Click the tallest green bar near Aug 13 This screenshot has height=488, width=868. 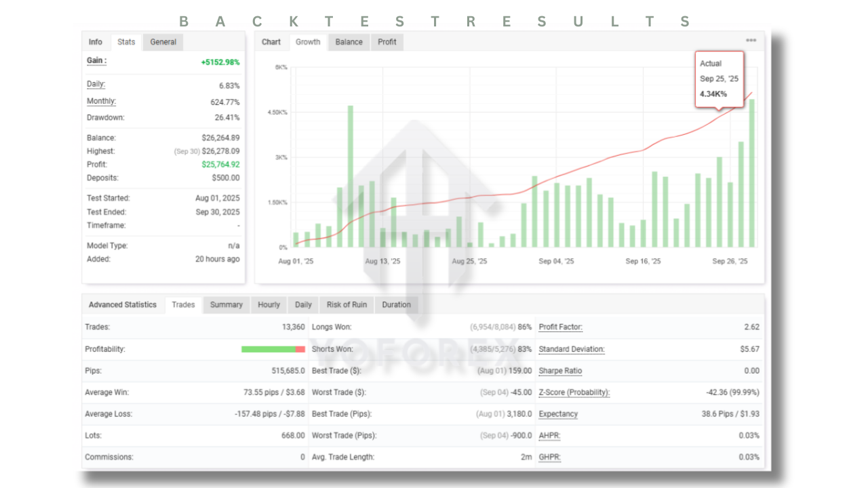point(351,176)
